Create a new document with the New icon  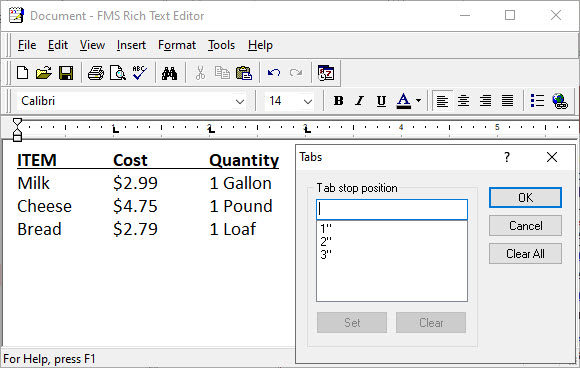[23, 72]
